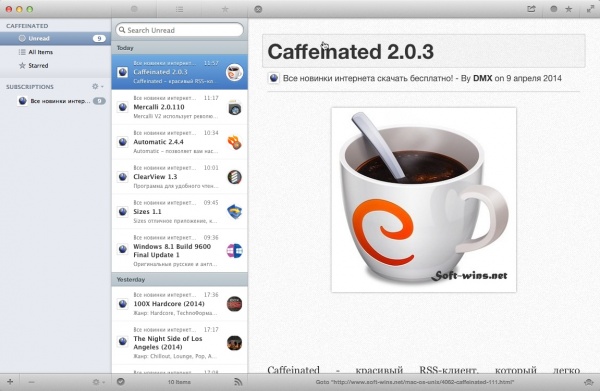Select All Items in sidebar
600x391 pixels.
[55, 52]
